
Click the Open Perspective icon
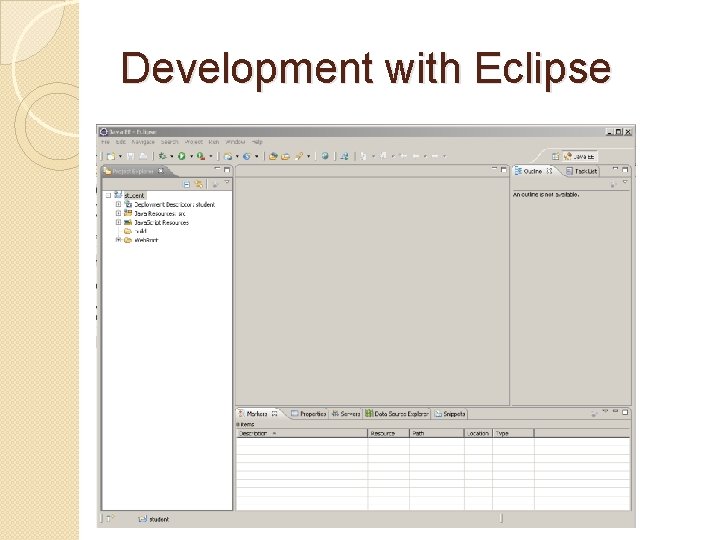556,157
